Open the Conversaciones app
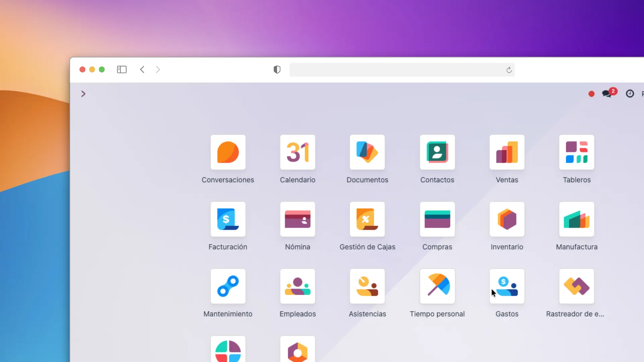The width and height of the screenshot is (644, 362). (228, 153)
